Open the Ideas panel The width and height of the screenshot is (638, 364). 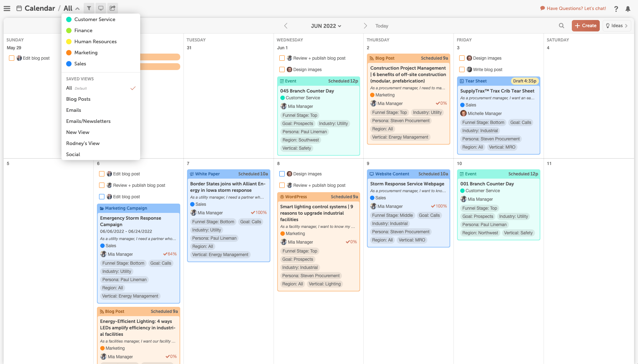pos(617,25)
